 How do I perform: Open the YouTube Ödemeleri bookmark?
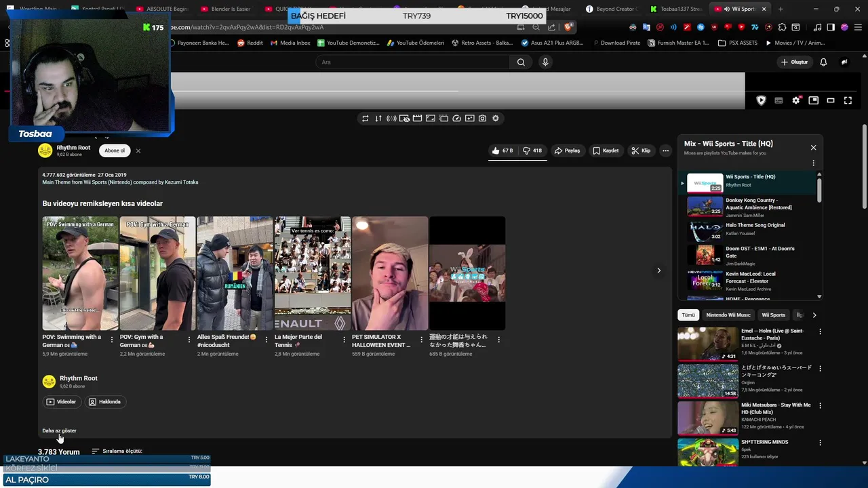click(416, 43)
